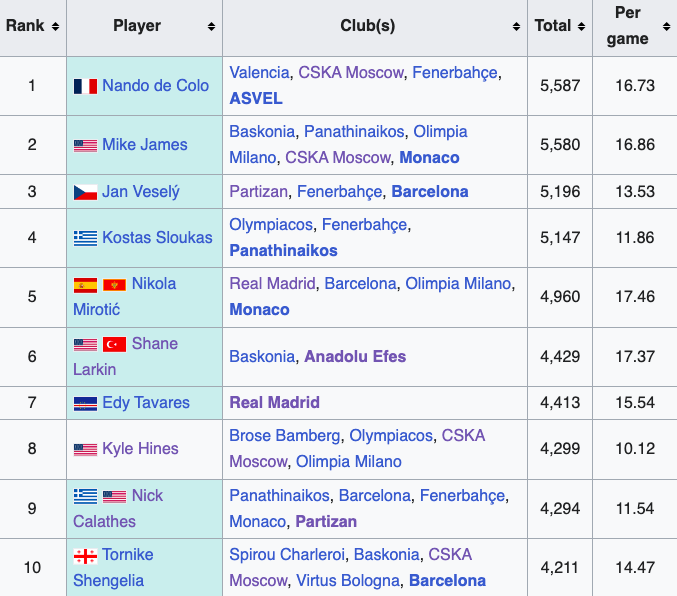This screenshot has width=677, height=596.
Task: Sort the table by Player column
Action: pyautogui.click(x=211, y=26)
